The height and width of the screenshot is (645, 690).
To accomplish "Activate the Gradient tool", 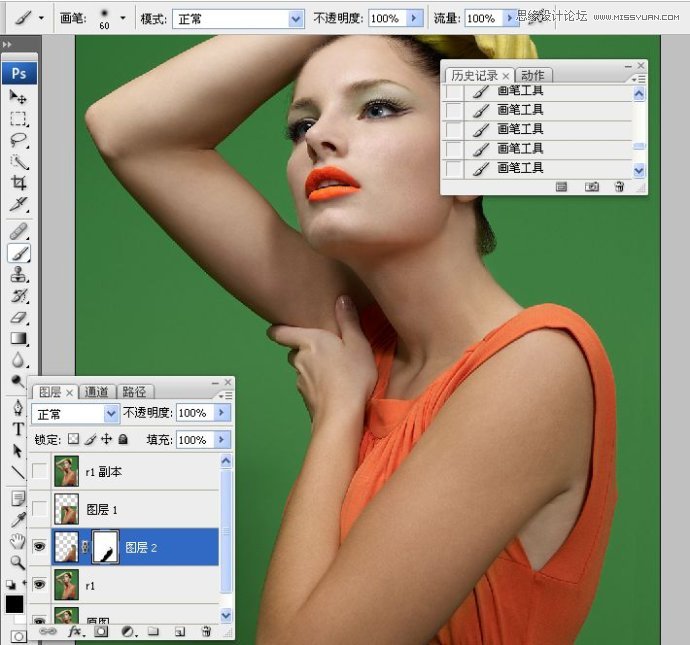I will click(x=18, y=339).
